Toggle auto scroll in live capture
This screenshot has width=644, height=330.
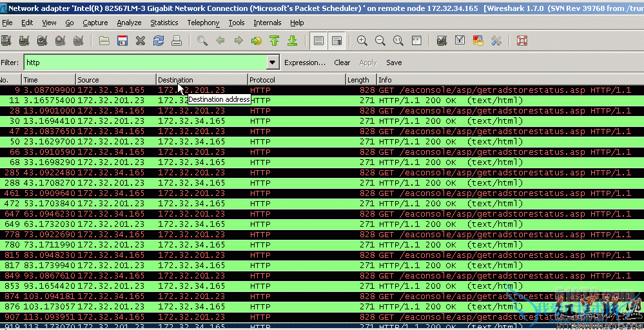click(337, 41)
